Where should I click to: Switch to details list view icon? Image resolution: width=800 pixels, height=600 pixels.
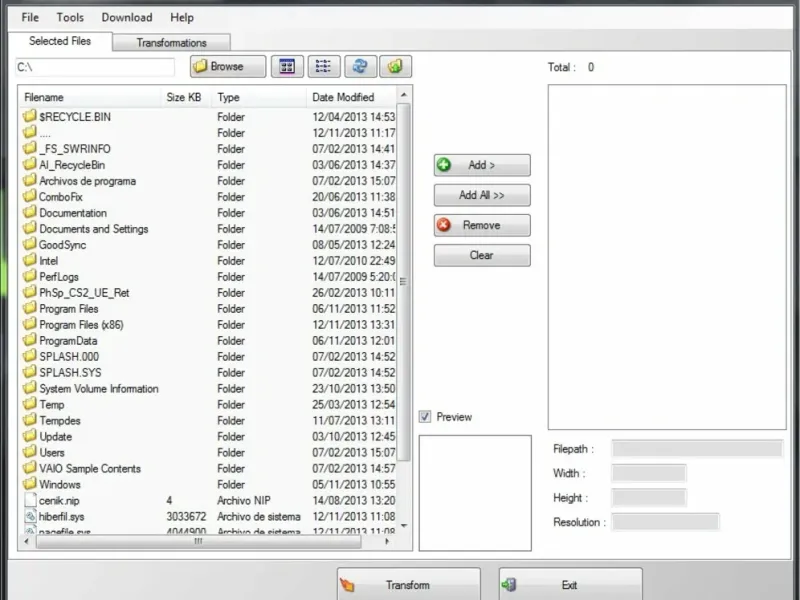tap(323, 66)
